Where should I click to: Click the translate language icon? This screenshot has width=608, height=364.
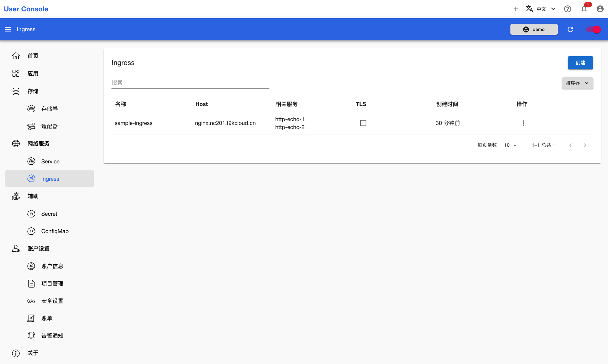click(529, 9)
